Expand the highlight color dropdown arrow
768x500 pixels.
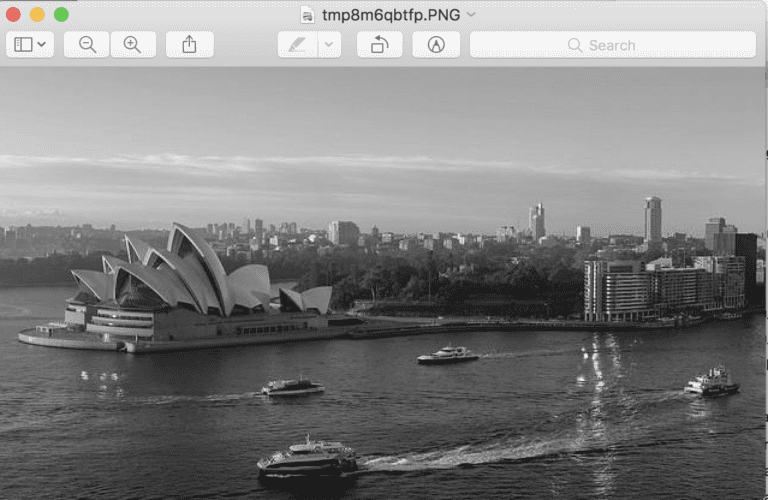[x=329, y=45]
